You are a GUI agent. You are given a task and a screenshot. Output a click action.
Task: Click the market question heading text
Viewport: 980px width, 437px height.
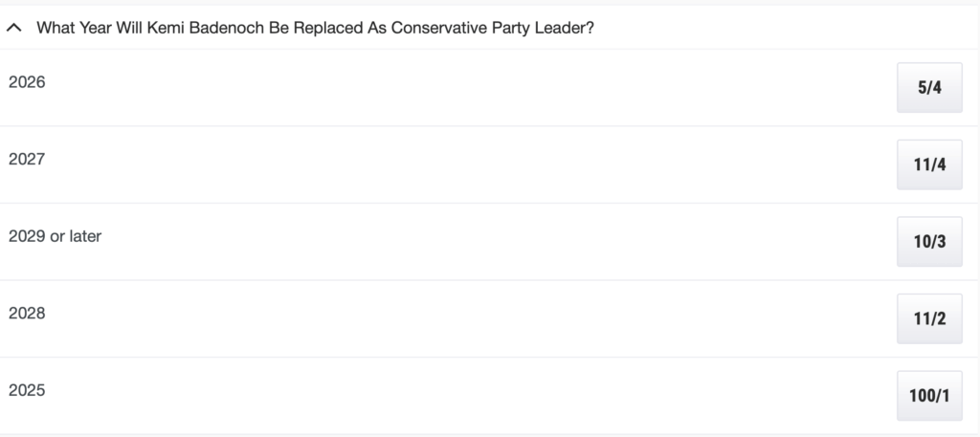point(315,29)
